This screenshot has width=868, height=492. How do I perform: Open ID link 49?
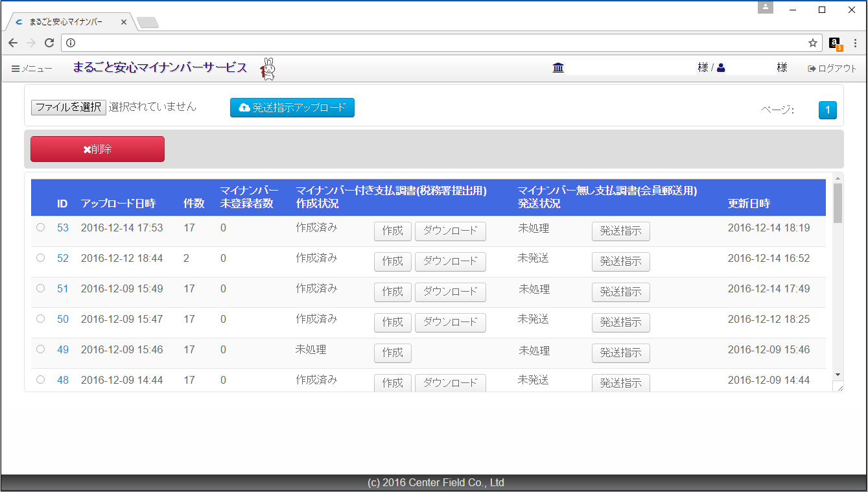click(x=63, y=349)
